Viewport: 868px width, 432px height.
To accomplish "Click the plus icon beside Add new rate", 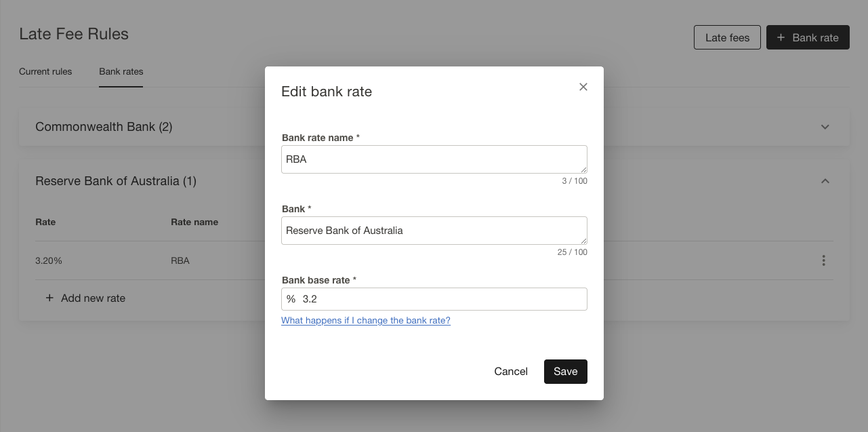I will (49, 298).
